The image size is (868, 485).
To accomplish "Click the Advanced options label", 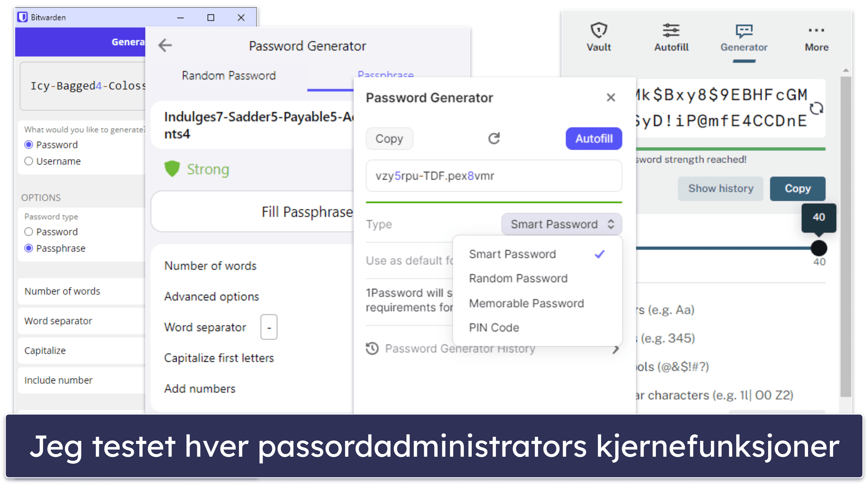I will click(211, 296).
